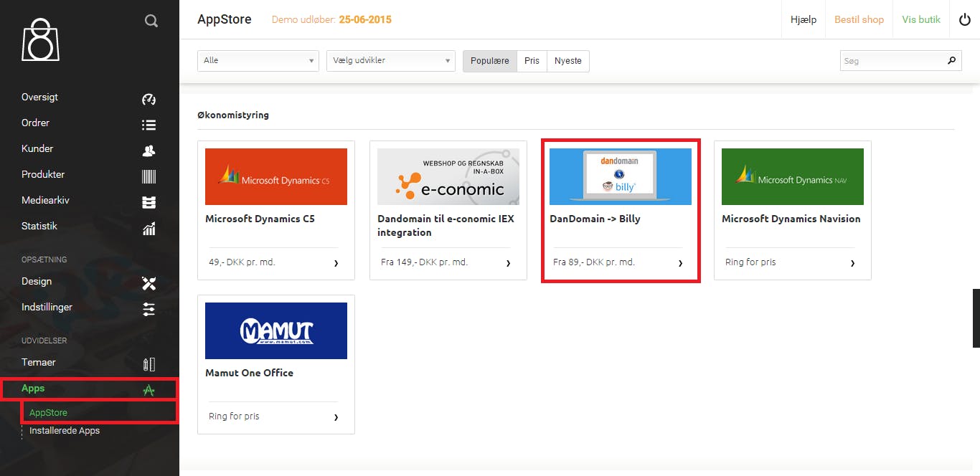The width and height of the screenshot is (980, 476).
Task: Open the DanDomain Billy thumbnail image
Action: (621, 176)
